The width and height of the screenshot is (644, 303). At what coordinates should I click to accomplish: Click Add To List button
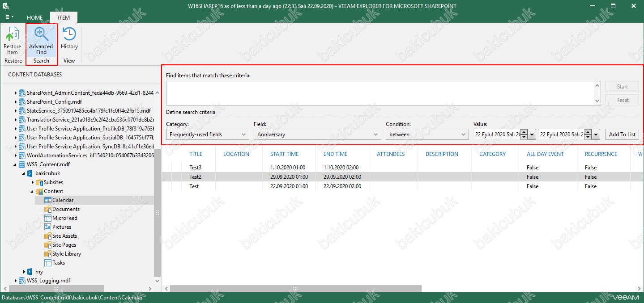(x=622, y=134)
